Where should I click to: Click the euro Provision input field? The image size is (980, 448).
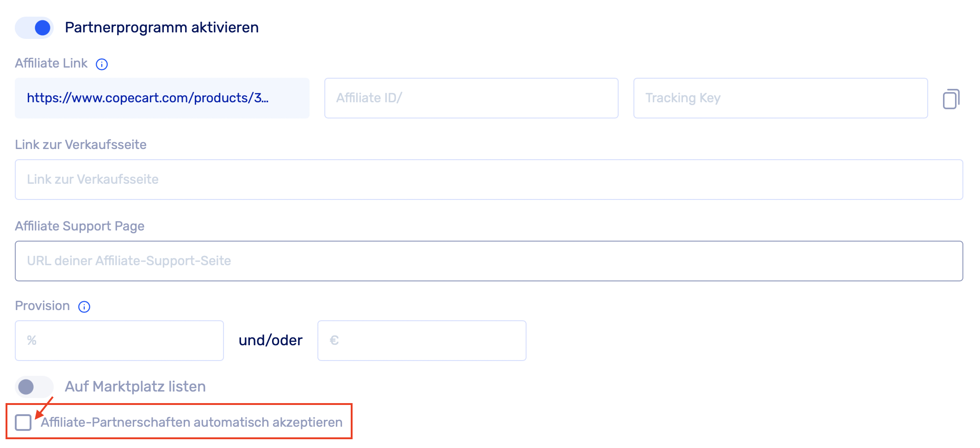422,341
